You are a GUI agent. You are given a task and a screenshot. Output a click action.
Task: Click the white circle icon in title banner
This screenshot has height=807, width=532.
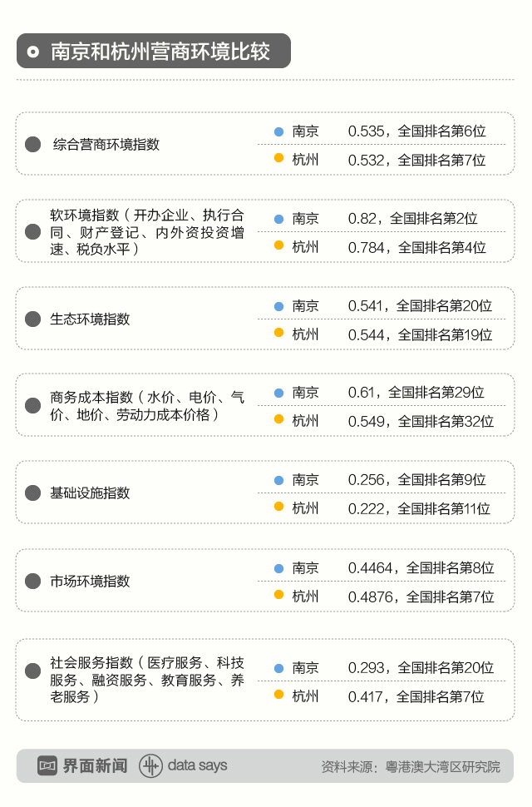point(33,52)
